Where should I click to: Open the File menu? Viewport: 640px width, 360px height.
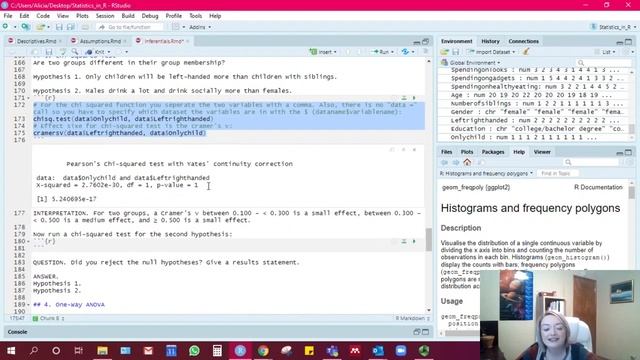coord(8,16)
